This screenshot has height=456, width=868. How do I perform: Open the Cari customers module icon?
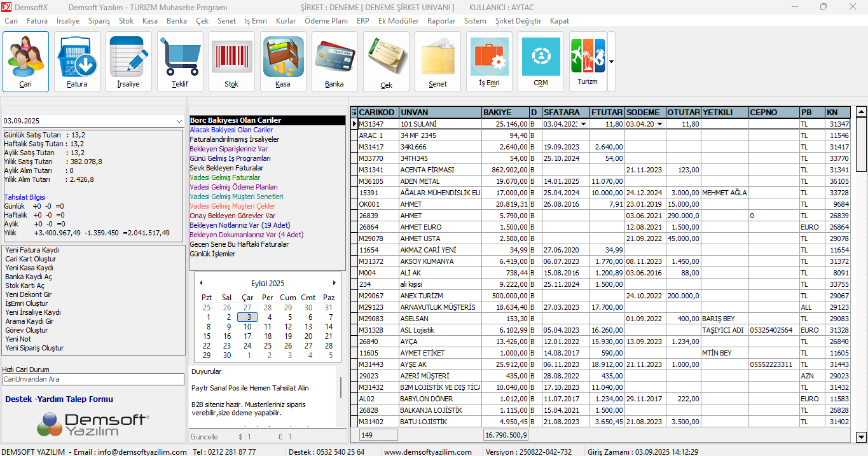point(25,61)
